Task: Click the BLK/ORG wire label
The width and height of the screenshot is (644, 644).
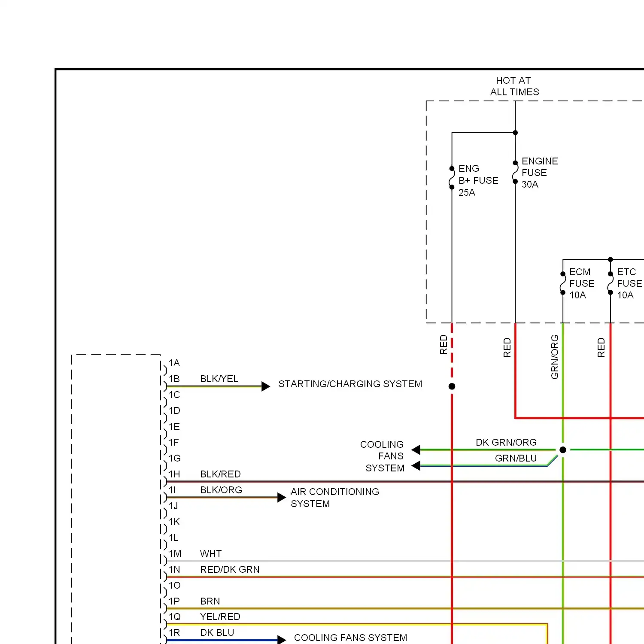Action: (221, 490)
